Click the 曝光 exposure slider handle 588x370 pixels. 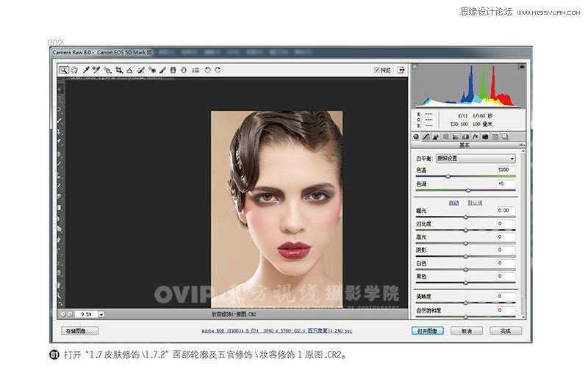(x=466, y=217)
